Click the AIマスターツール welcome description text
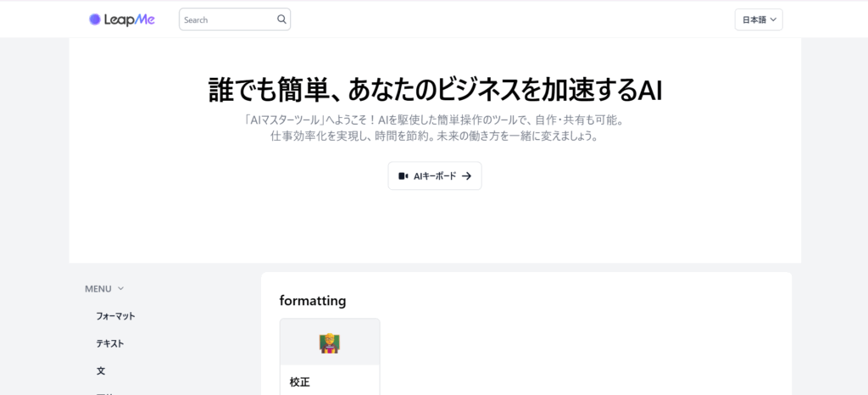The height and width of the screenshot is (395, 868). point(435,128)
